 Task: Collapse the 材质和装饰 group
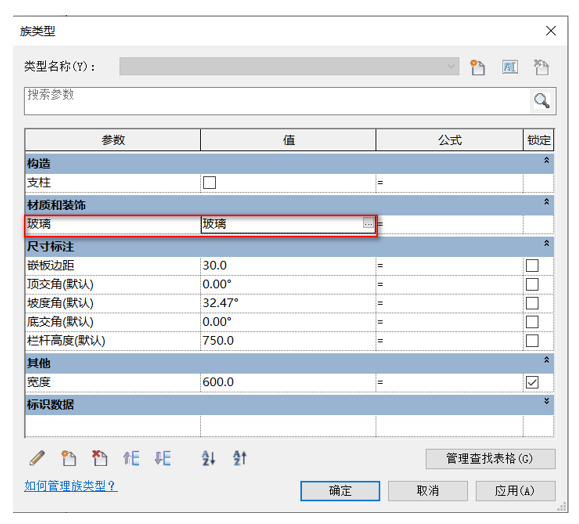pyautogui.click(x=547, y=202)
